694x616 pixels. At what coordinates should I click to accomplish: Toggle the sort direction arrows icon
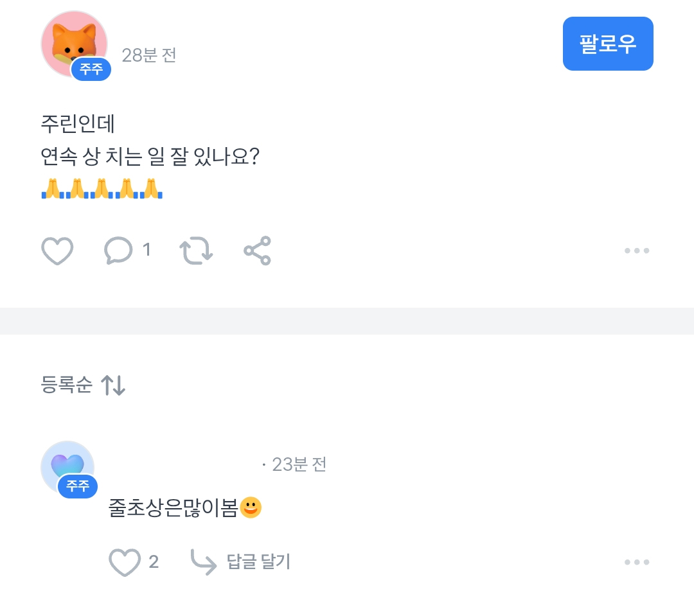click(113, 385)
